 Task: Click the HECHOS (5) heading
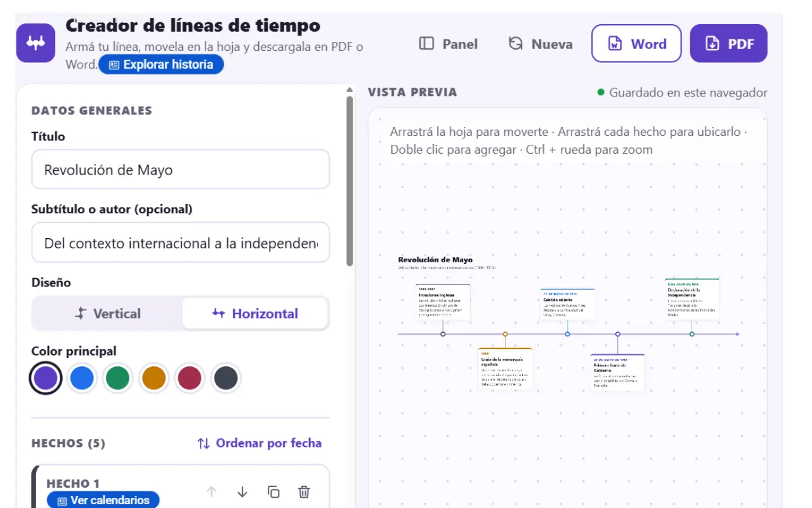(69, 443)
